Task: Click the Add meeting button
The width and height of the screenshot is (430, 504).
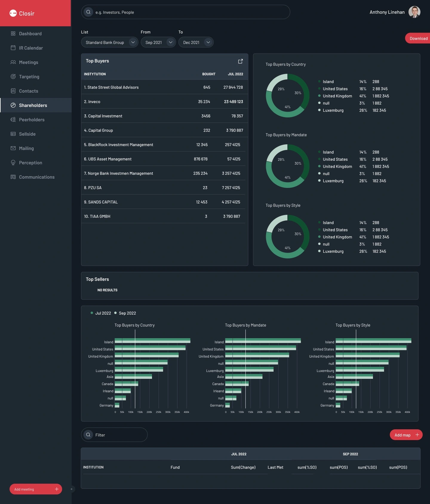Action: [x=36, y=489]
